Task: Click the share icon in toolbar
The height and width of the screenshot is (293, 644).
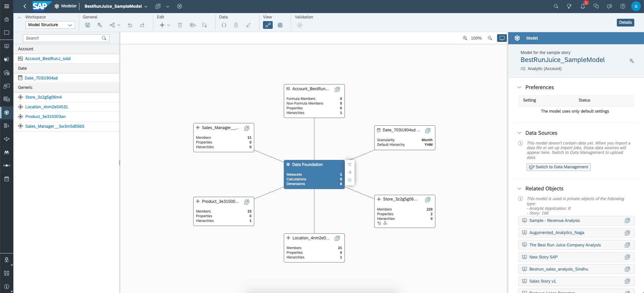Action: coord(112,25)
